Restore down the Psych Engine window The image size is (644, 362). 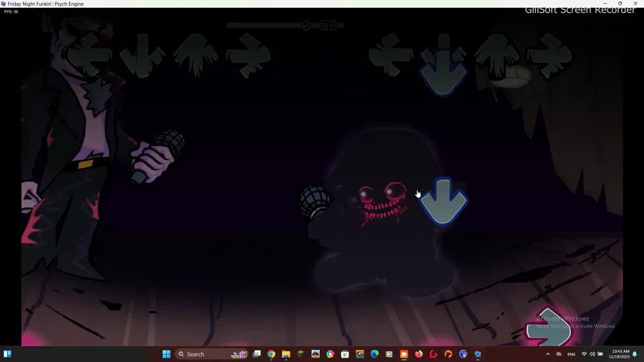pos(620,4)
